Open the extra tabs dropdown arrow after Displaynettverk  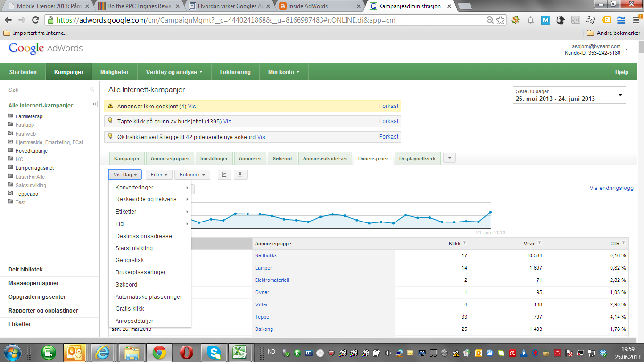pos(449,158)
